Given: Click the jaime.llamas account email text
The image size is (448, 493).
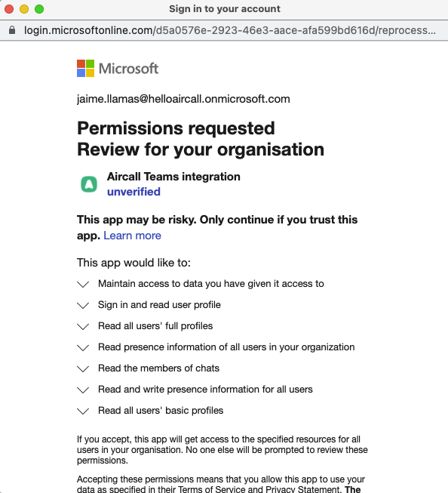Looking at the screenshot, I should (183, 99).
